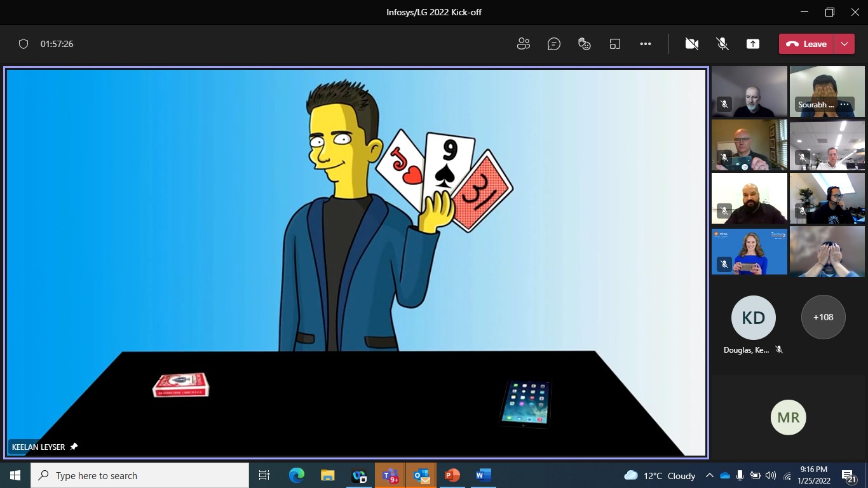This screenshot has height=488, width=868.
Task: Open more options on Sourabh's video tile
Action: click(844, 105)
